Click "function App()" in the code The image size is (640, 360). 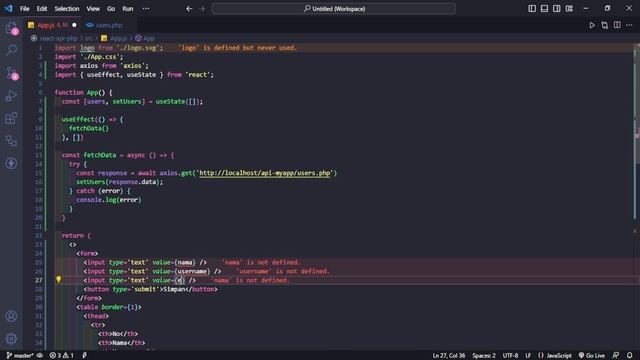[x=80, y=93]
